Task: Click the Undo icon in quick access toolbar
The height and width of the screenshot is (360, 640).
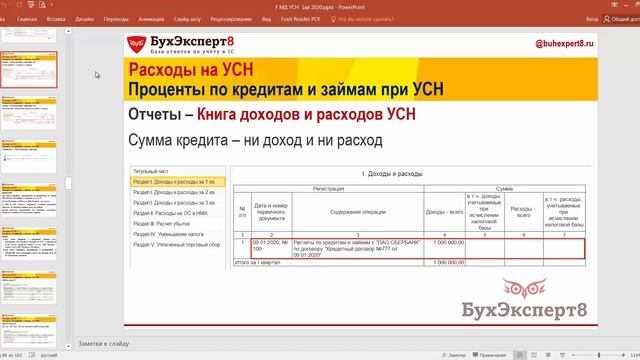Action: (5, 5)
